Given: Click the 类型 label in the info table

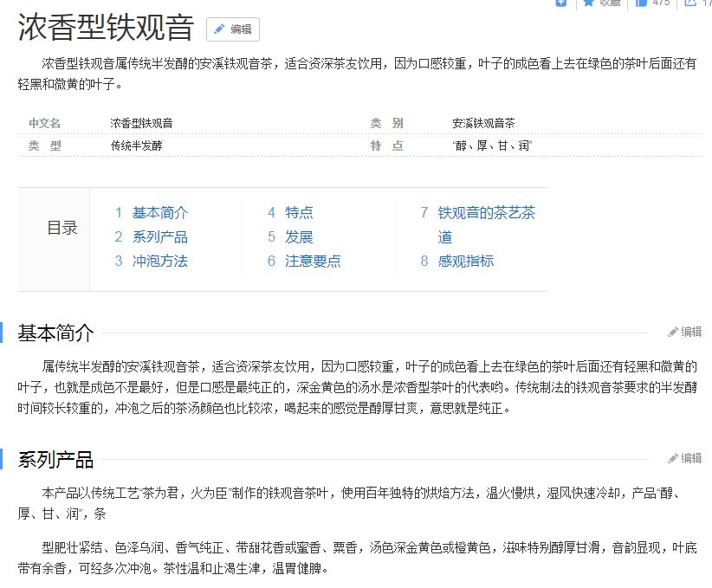Looking at the screenshot, I should pyautogui.click(x=44, y=145).
